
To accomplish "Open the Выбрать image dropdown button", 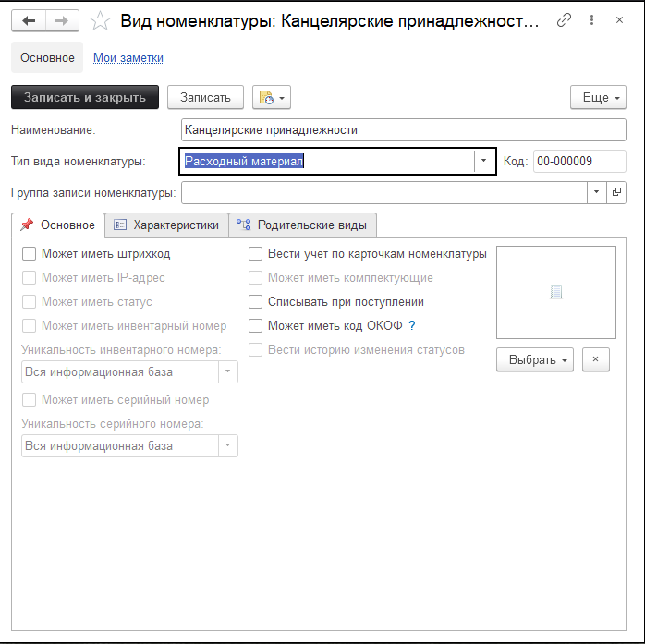I will (535, 359).
